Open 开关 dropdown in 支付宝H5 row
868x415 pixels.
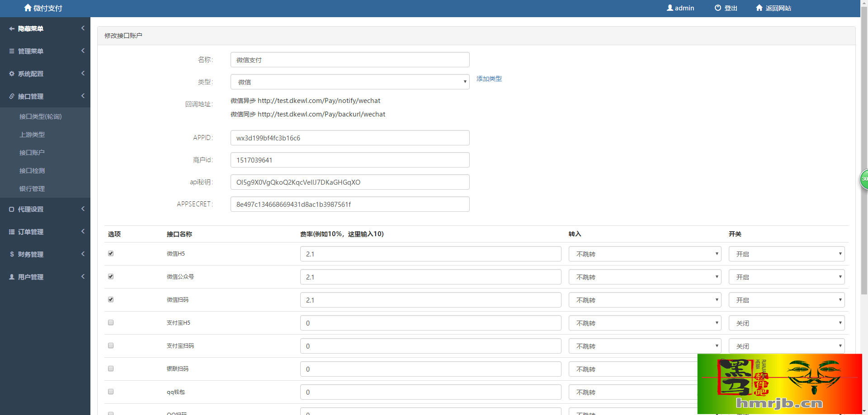pyautogui.click(x=787, y=323)
